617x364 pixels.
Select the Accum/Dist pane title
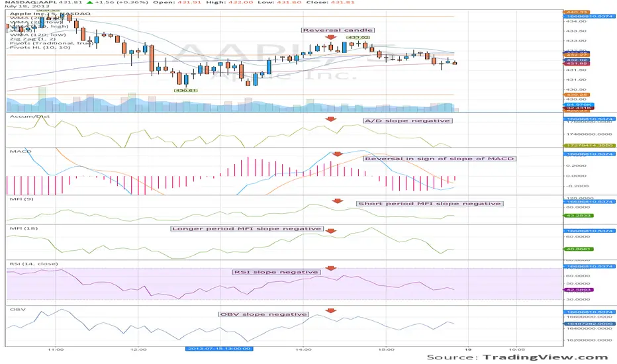point(30,116)
